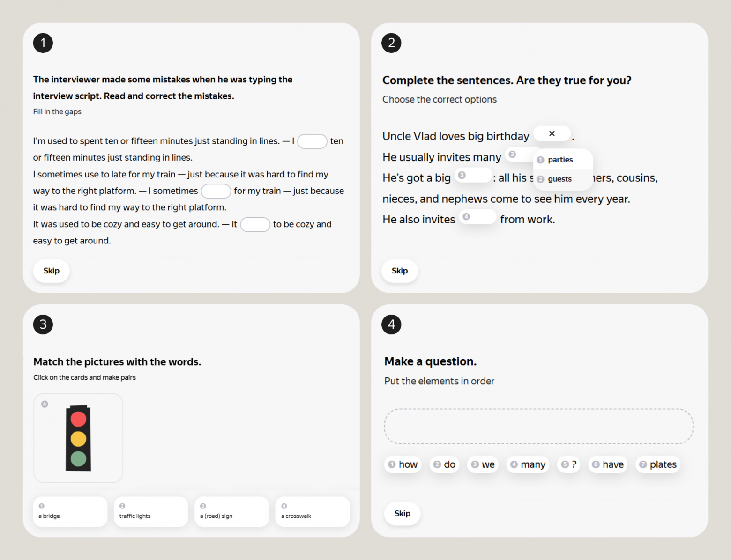The image size is (731, 560).
Task: Select the question mark chip
Action: 569,464
